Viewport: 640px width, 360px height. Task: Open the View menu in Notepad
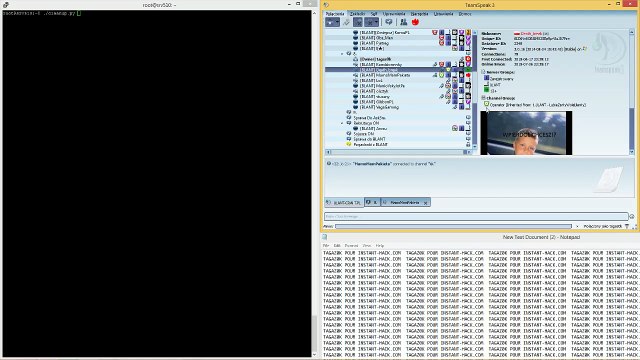(x=367, y=246)
